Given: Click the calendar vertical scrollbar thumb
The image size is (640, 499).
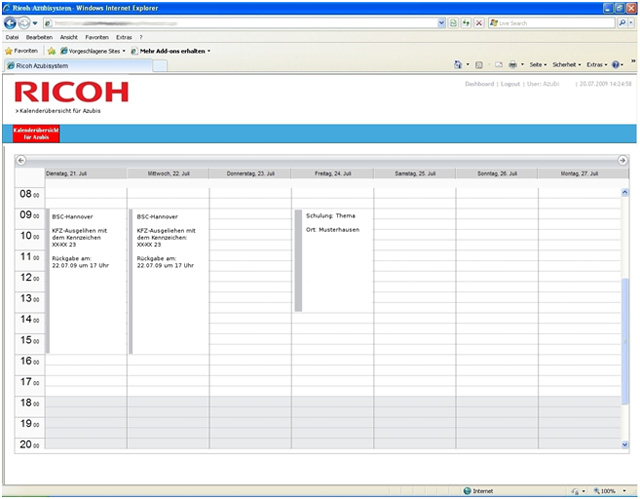Looking at the screenshot, I should [625, 341].
